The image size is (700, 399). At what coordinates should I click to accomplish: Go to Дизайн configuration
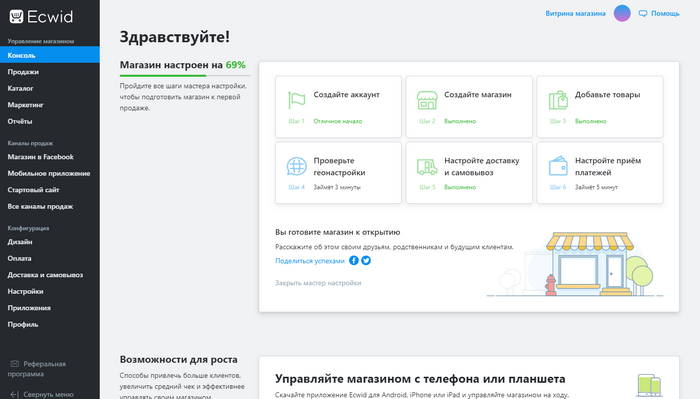click(20, 242)
